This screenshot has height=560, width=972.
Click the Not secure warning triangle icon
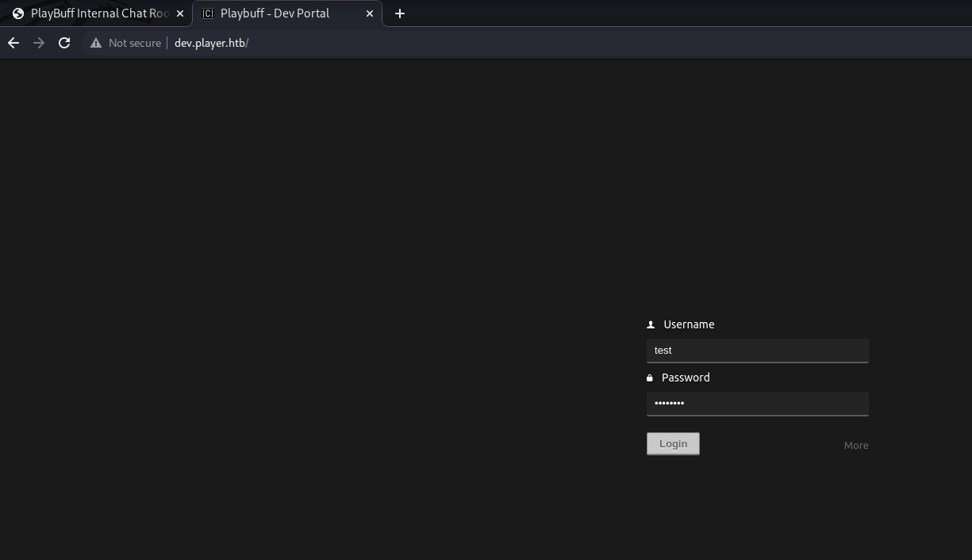[95, 43]
